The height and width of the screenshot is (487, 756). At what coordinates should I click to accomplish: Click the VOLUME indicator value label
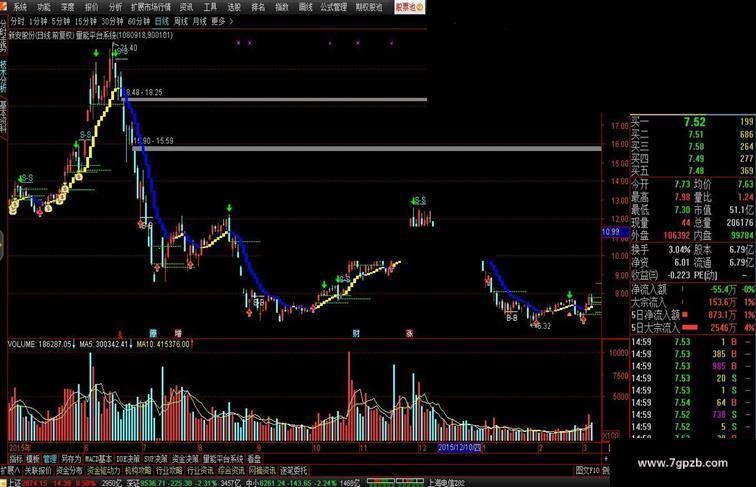[39, 344]
